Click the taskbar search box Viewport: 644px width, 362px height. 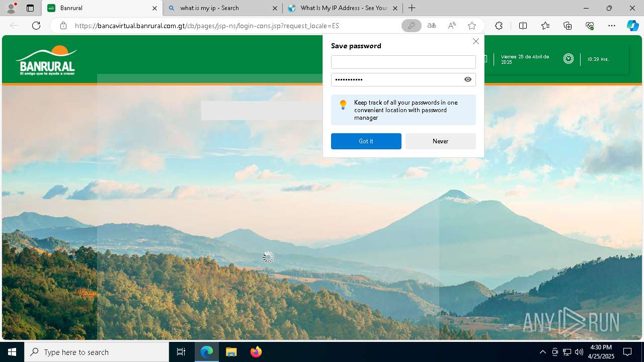pyautogui.click(x=97, y=352)
